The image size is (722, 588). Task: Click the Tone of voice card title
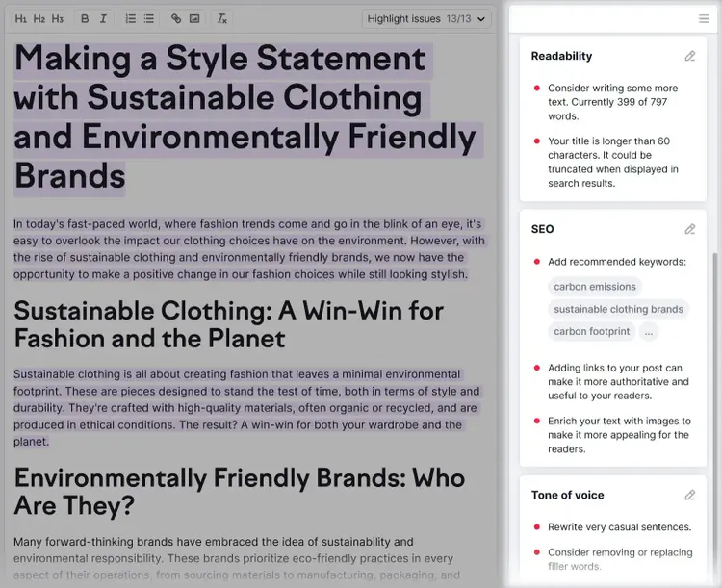tap(567, 495)
